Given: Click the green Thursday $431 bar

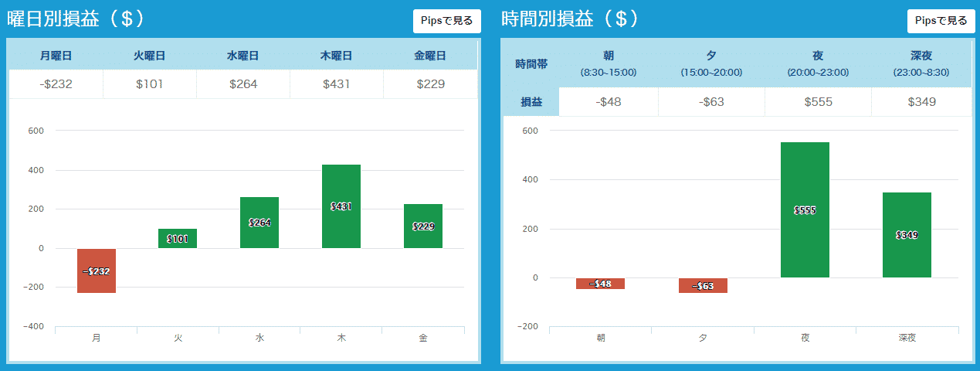Looking at the screenshot, I should [341, 206].
